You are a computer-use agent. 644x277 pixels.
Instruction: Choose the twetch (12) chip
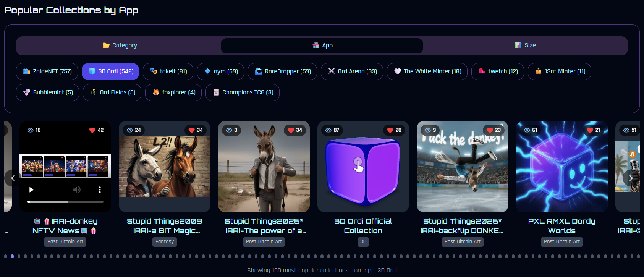498,71
